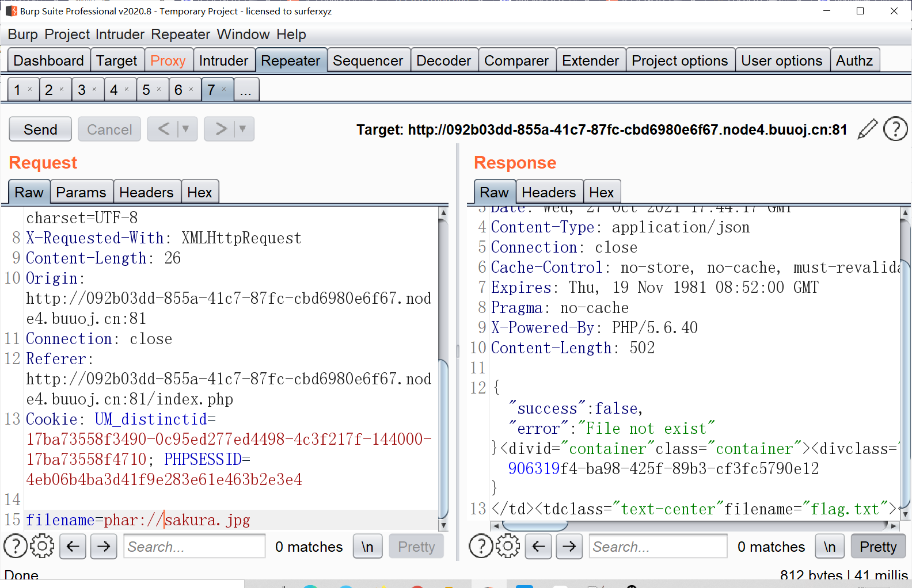Click the Cancel button
Screen dimensions: 912x588
(109, 129)
